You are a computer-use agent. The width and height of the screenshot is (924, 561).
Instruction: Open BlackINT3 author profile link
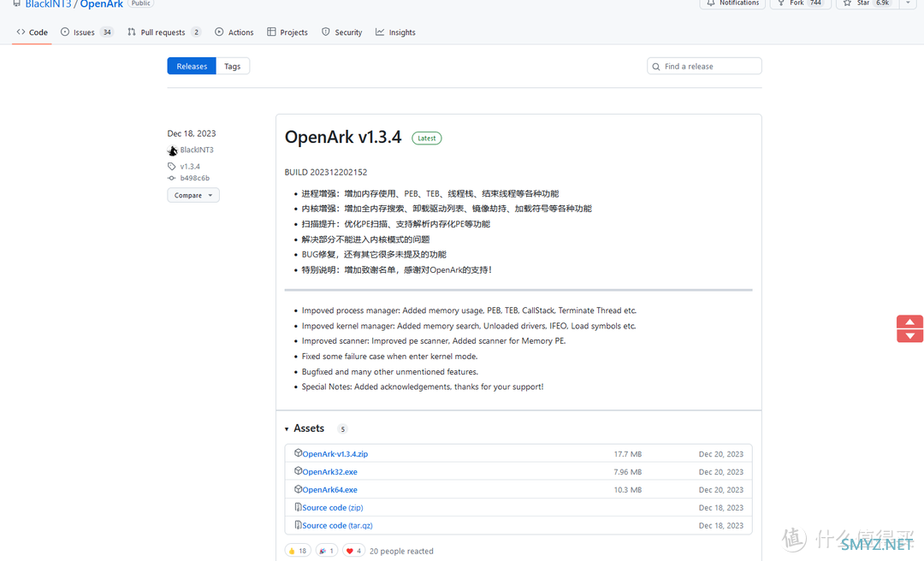197,150
